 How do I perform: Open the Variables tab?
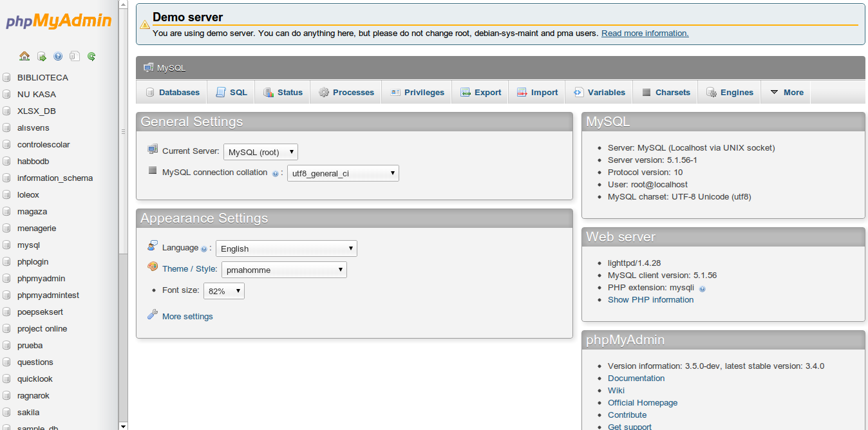click(599, 92)
